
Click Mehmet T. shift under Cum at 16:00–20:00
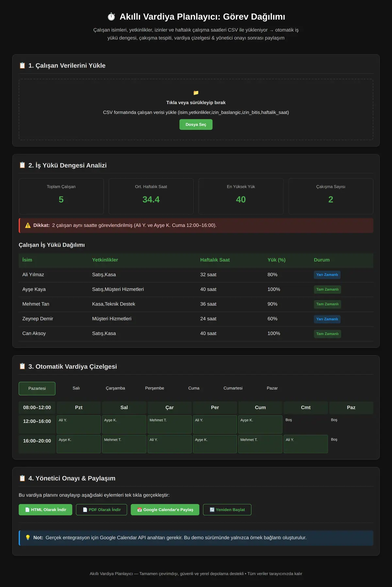pyautogui.click(x=260, y=444)
